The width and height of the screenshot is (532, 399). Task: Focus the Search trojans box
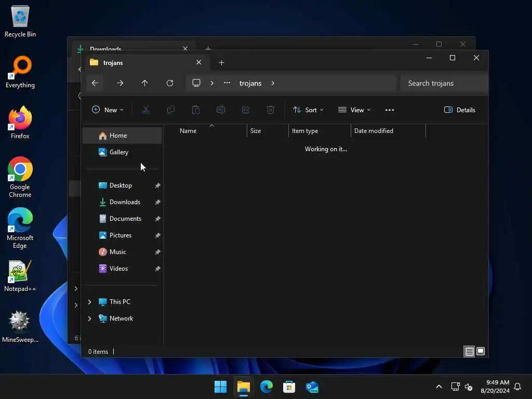click(444, 83)
